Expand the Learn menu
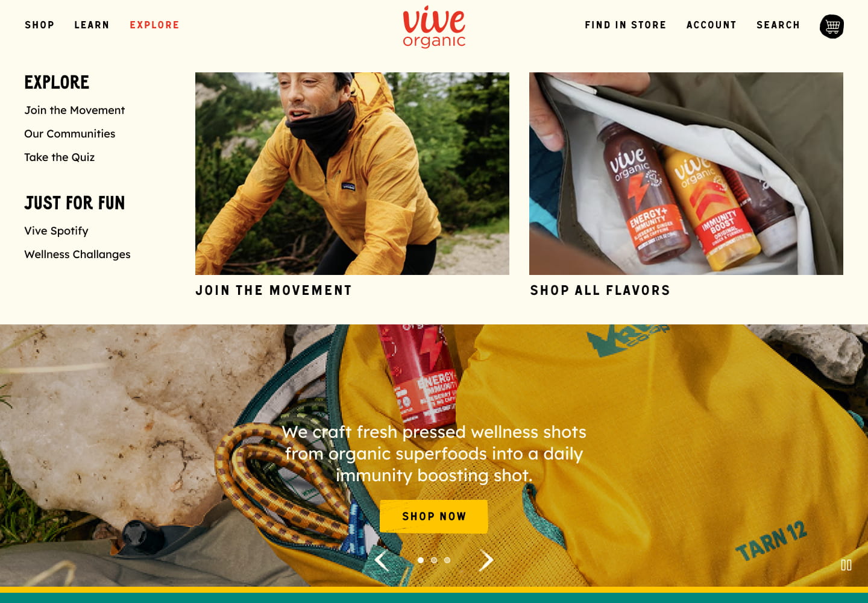This screenshot has width=868, height=603. pyautogui.click(x=92, y=25)
